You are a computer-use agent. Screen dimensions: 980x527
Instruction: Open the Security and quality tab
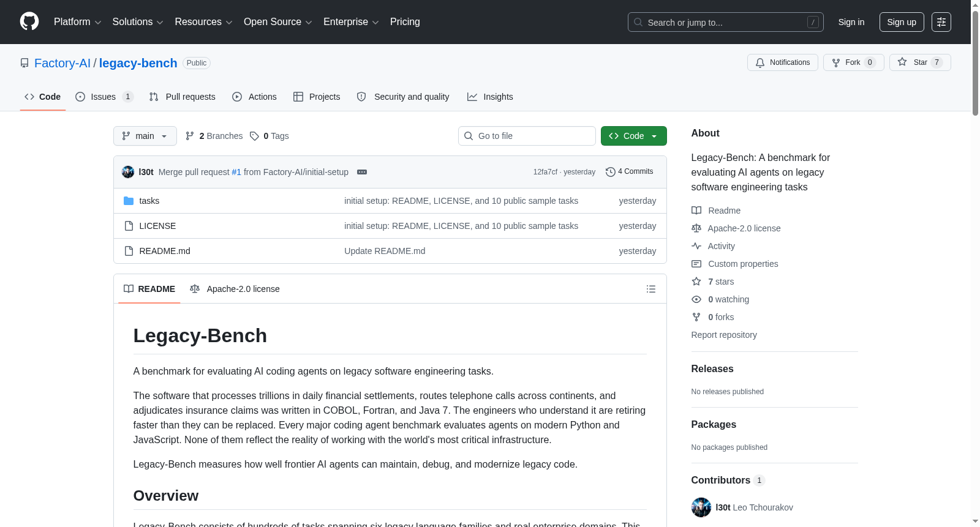click(404, 97)
